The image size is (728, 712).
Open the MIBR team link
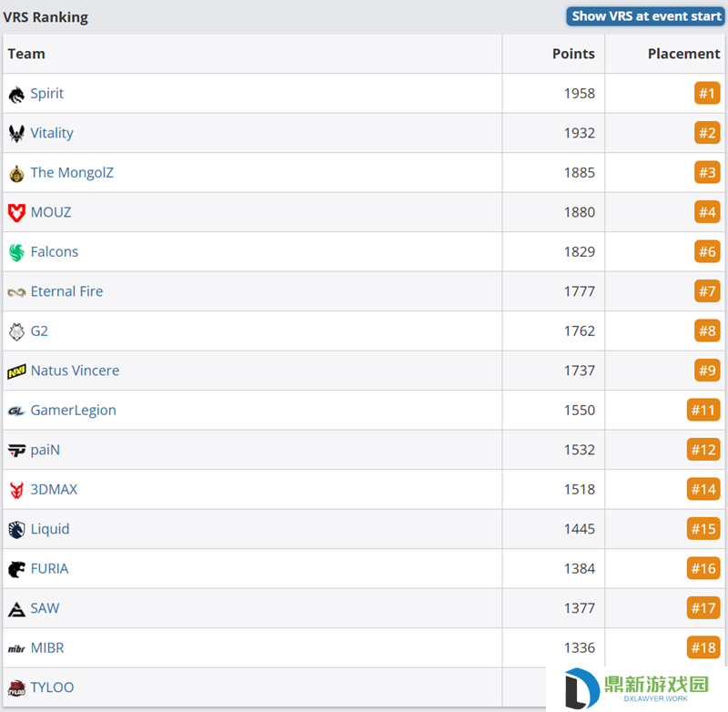tap(47, 647)
